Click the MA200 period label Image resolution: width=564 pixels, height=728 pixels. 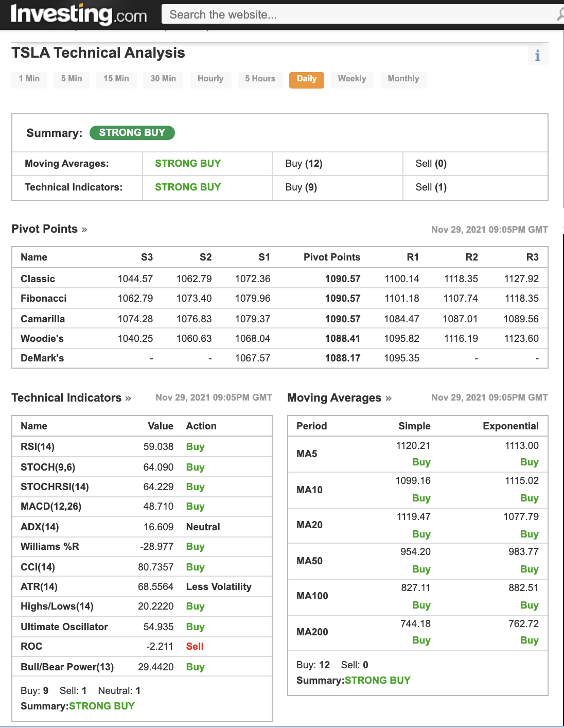[312, 632]
